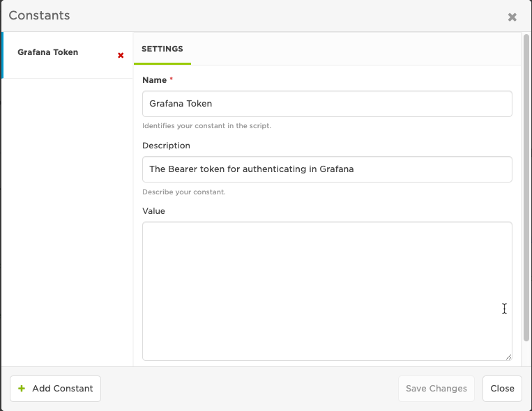
Task: Click the Value field label
Action: (153, 210)
